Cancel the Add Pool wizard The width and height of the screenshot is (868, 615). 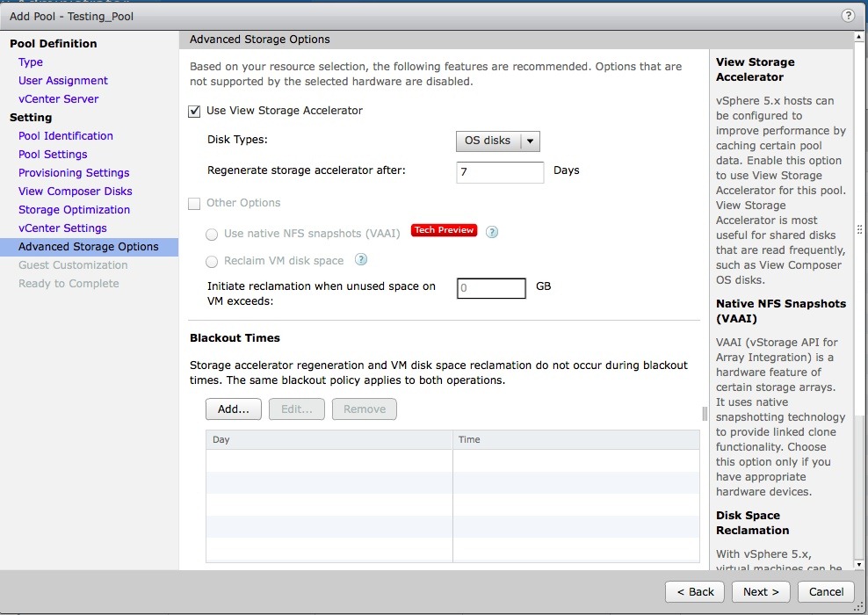pos(826,591)
